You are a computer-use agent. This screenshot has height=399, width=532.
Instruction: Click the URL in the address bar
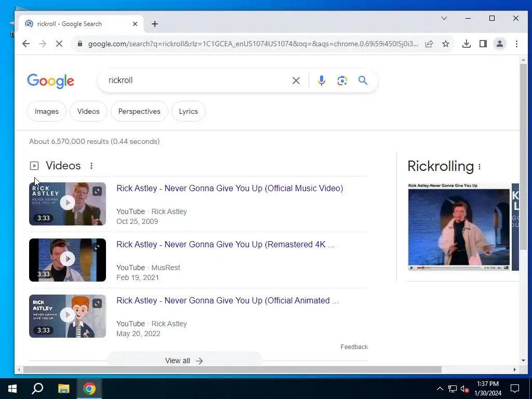tap(253, 44)
